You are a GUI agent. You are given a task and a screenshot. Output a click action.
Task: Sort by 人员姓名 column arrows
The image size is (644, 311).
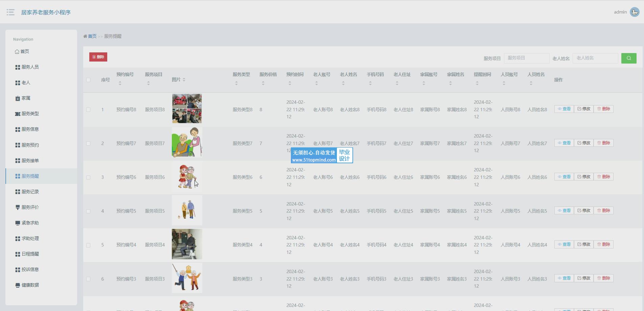click(531, 83)
